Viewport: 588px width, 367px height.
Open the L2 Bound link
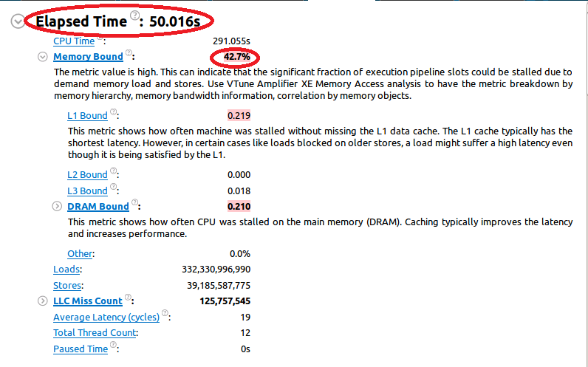tap(87, 175)
